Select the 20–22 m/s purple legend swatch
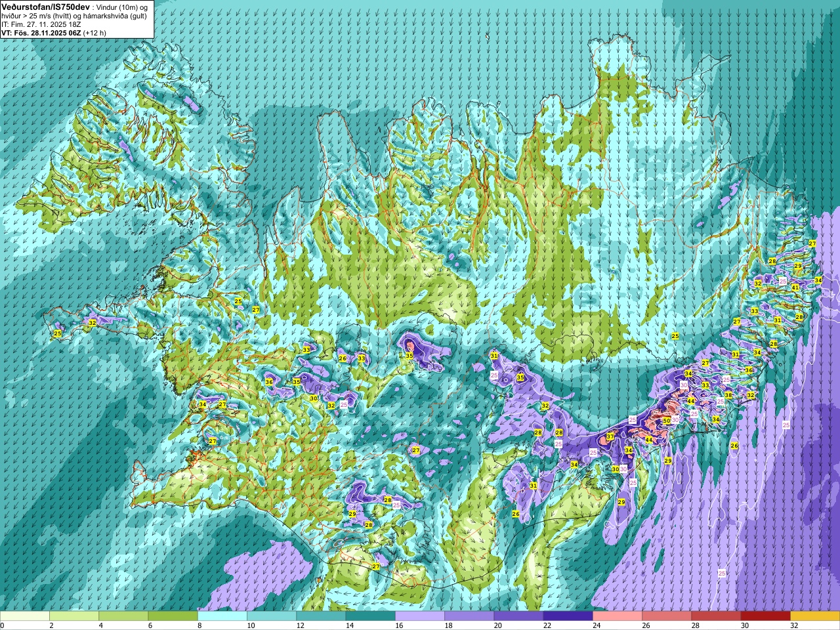The height and width of the screenshot is (630, 840). (518, 616)
